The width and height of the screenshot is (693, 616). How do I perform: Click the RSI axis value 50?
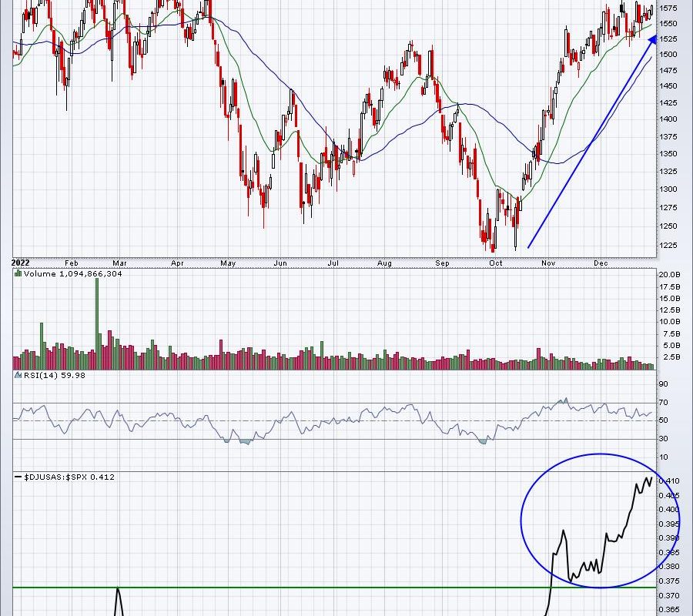[664, 420]
